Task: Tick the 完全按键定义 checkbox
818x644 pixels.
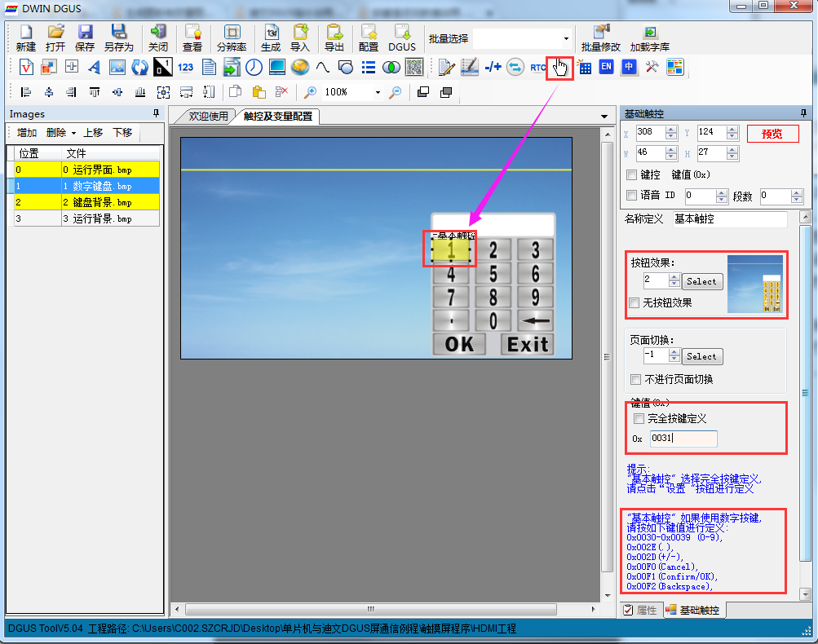Action: click(639, 418)
